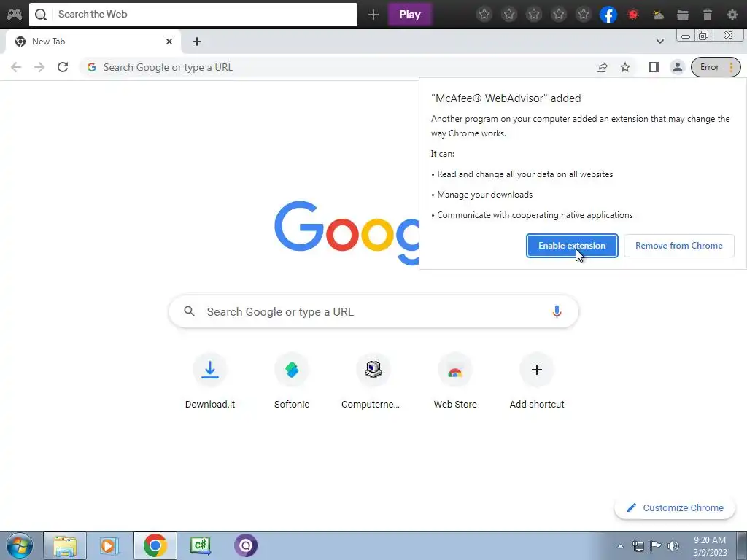Open the folder icon in the top bar
Screen dimensions: 747x560
pos(683,15)
